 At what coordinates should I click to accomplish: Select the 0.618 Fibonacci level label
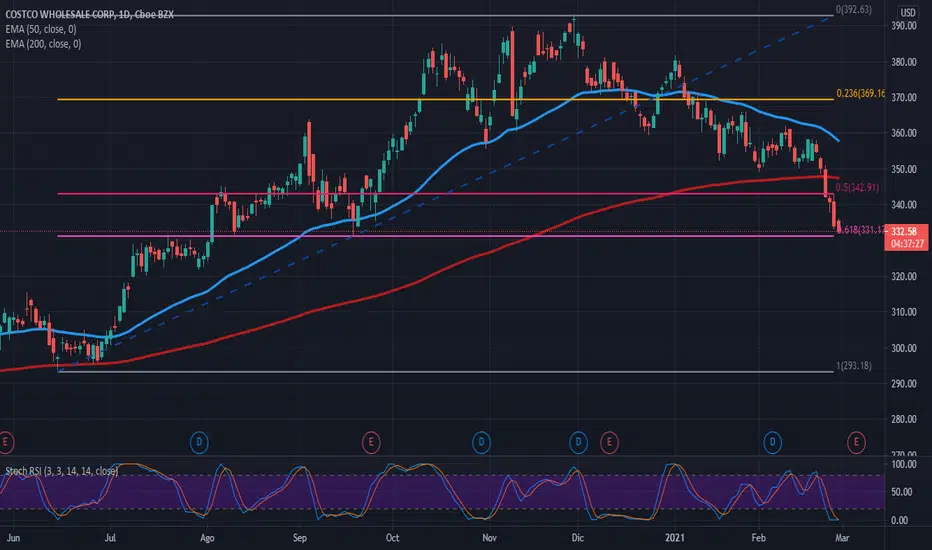[x=861, y=230]
